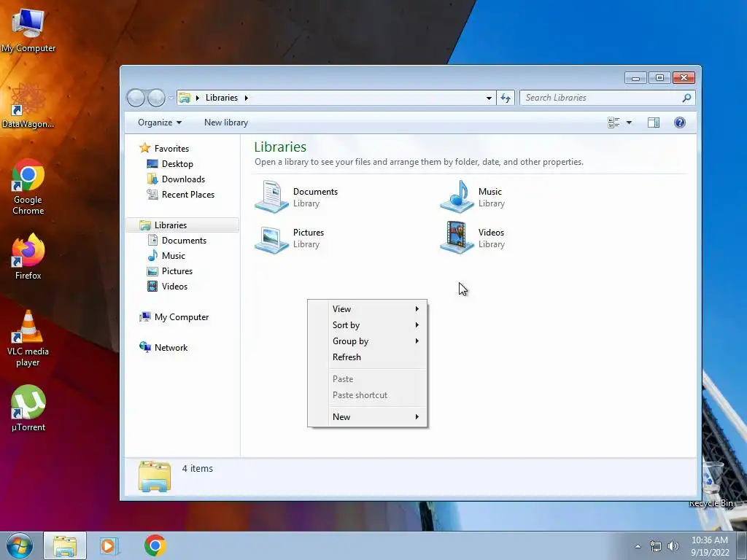
Task: Click the arrow before Libraries in address bar
Action: pos(198,98)
